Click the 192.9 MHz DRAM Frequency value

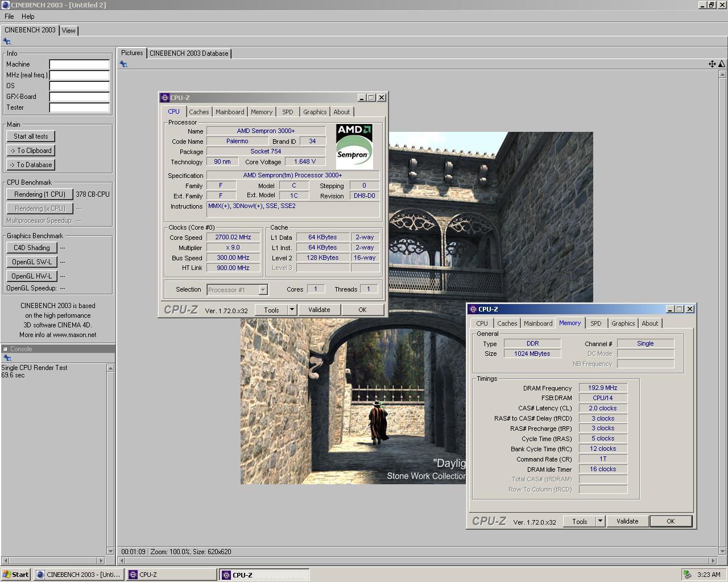coord(603,388)
